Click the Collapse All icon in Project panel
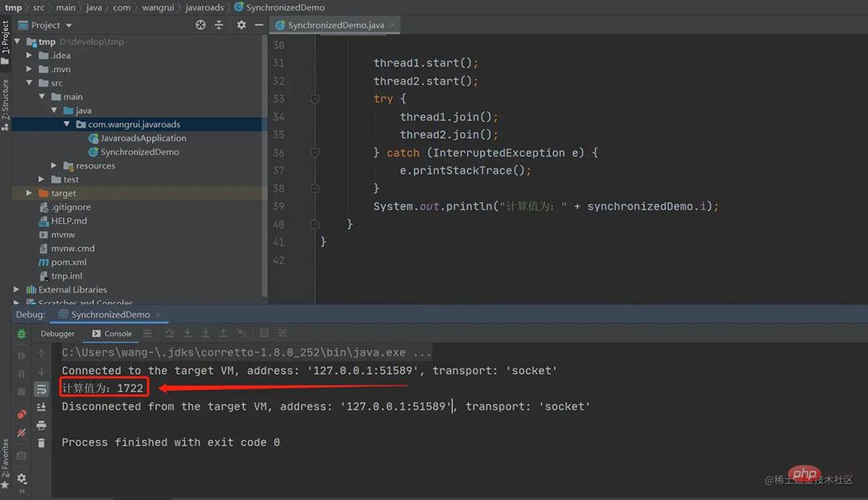 pyautogui.click(x=219, y=25)
